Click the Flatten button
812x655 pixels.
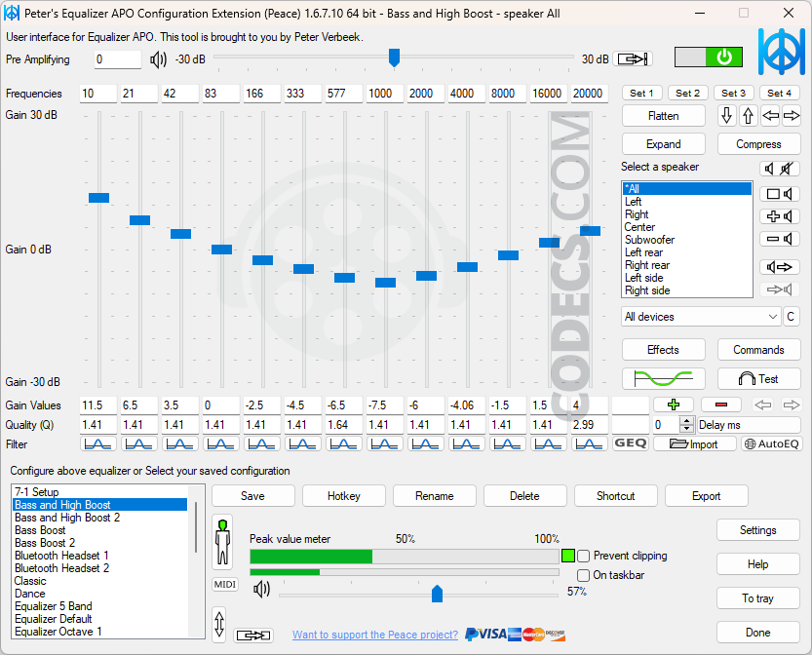[664, 116]
